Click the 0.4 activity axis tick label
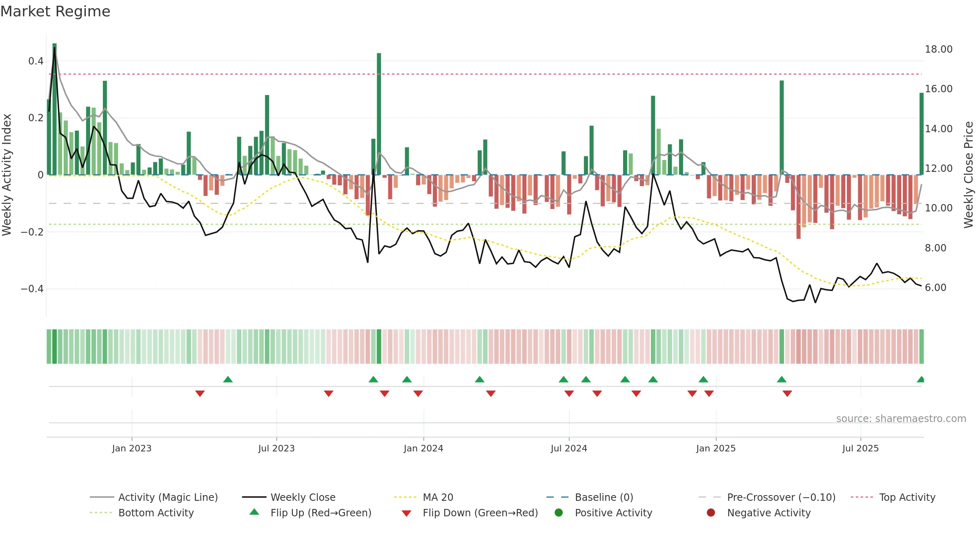The image size is (980, 551). coord(36,61)
